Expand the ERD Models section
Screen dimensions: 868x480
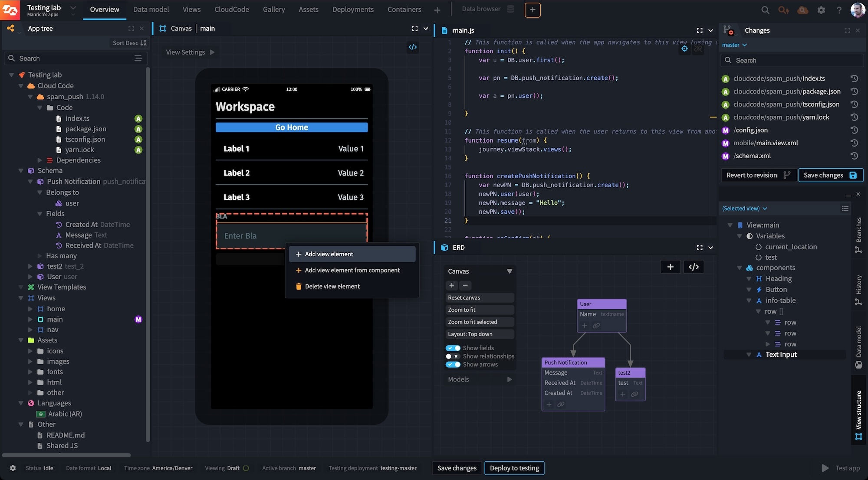pos(510,379)
